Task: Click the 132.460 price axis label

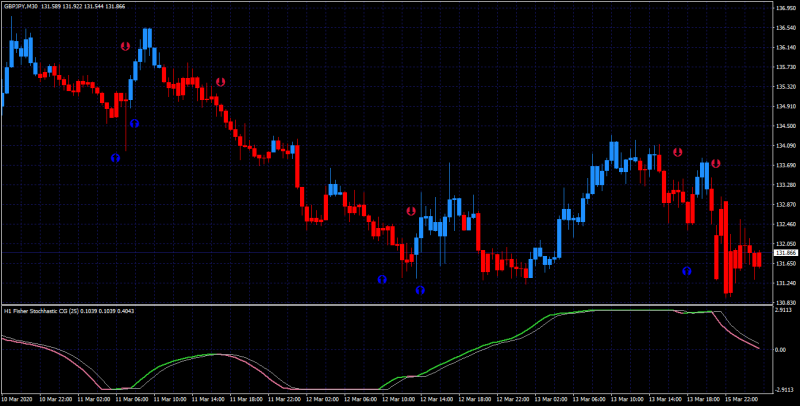Action: click(786, 224)
